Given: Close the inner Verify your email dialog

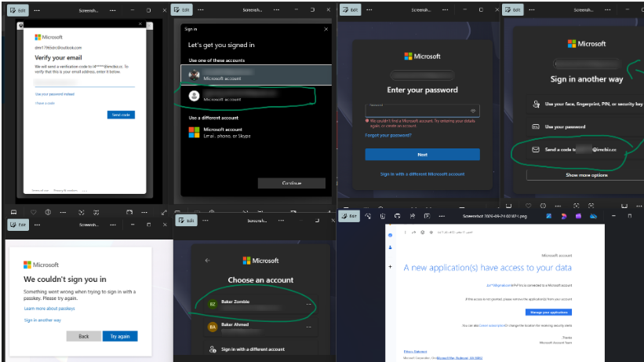Looking at the screenshot, I should pos(140,24).
